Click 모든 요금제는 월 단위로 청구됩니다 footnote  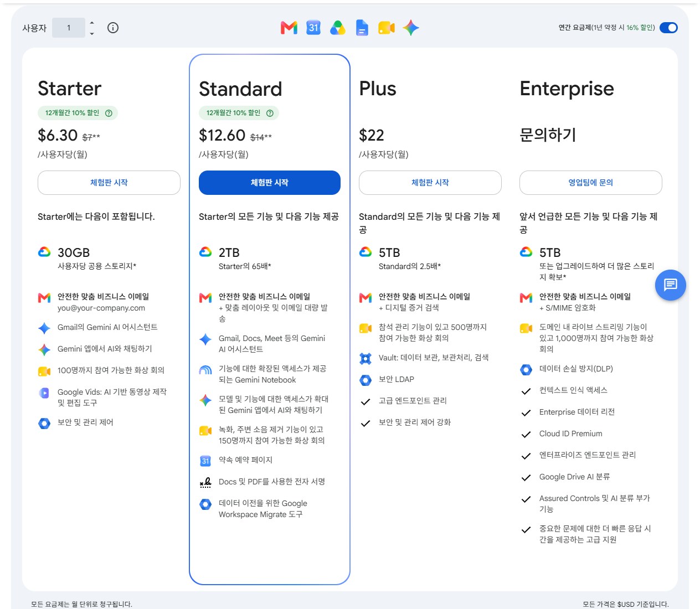click(81, 604)
